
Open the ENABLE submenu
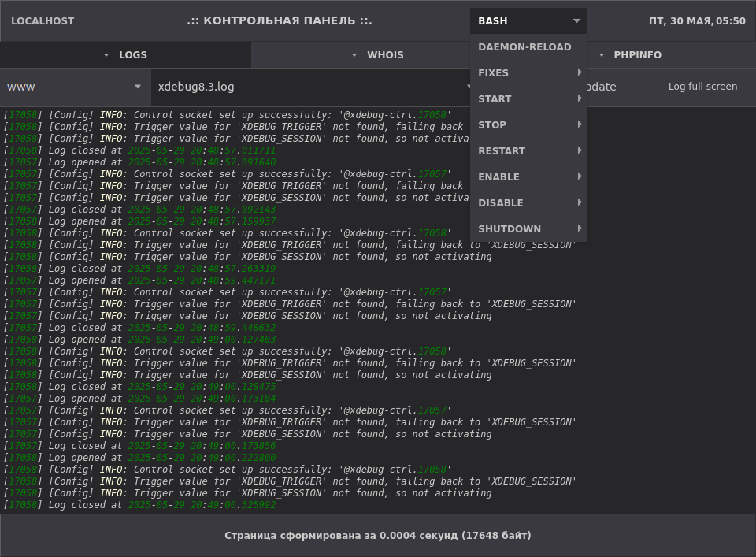[x=528, y=177]
